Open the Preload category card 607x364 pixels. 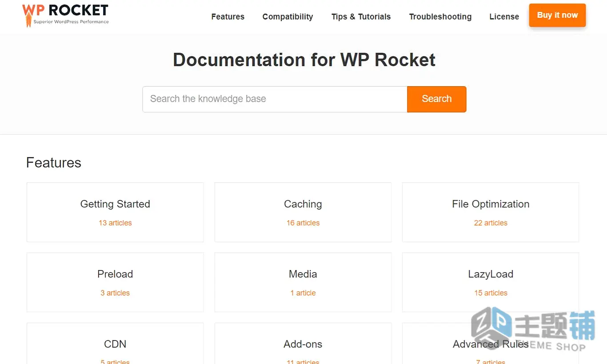click(115, 282)
